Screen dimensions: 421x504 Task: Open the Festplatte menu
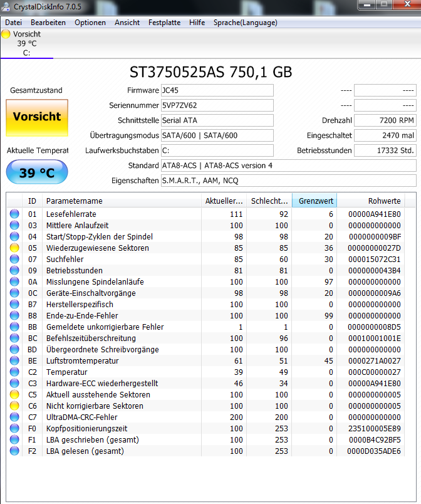click(164, 23)
